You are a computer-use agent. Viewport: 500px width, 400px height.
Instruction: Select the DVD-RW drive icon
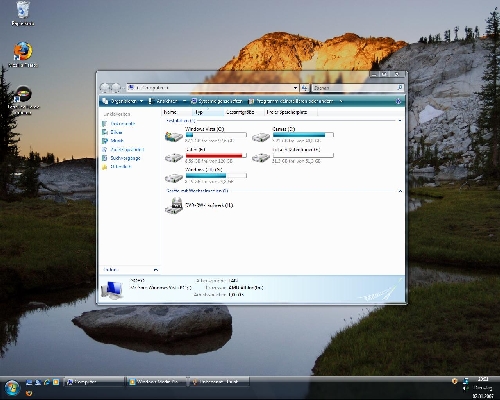coord(174,206)
